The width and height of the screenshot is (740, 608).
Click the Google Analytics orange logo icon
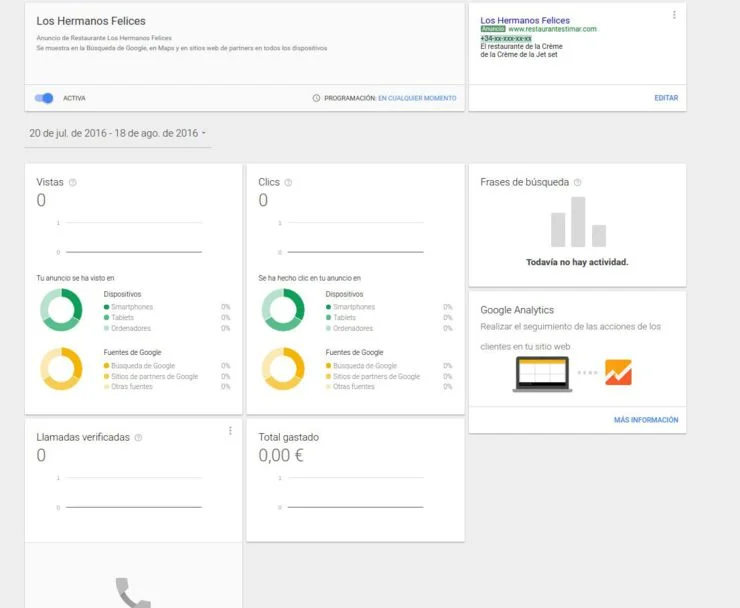[x=618, y=372]
